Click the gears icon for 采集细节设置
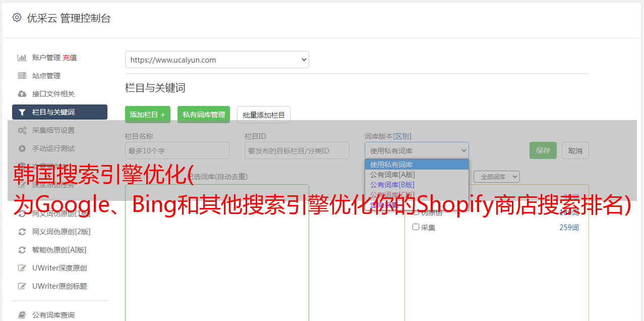 22,130
